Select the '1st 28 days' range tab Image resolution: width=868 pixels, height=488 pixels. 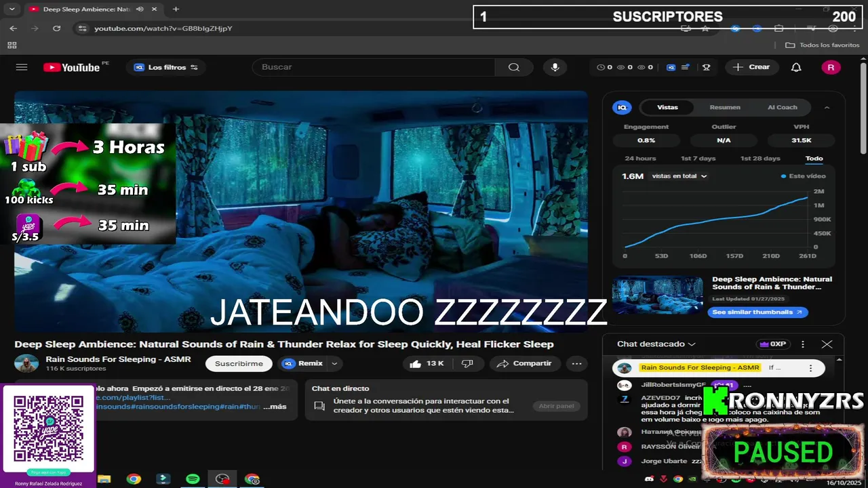coord(760,159)
